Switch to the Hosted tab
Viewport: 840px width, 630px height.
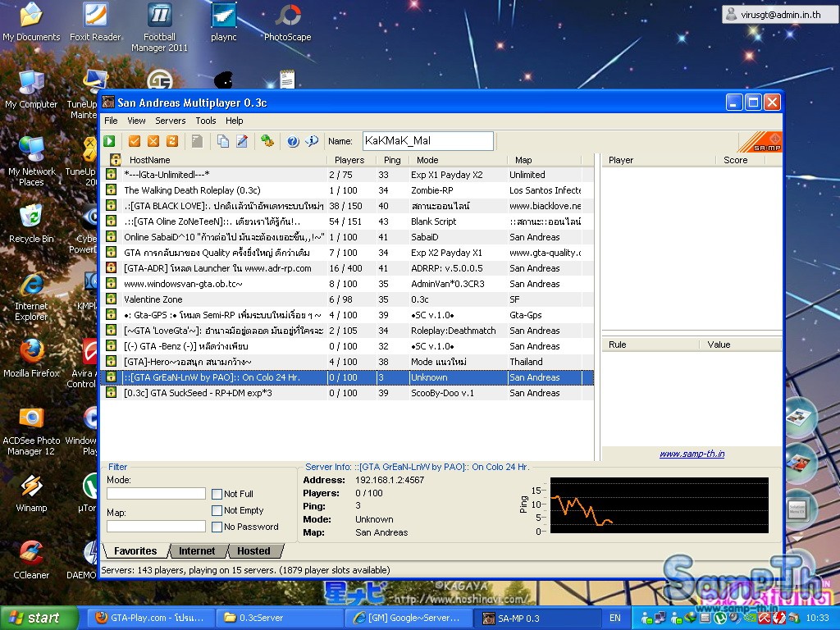tap(254, 550)
